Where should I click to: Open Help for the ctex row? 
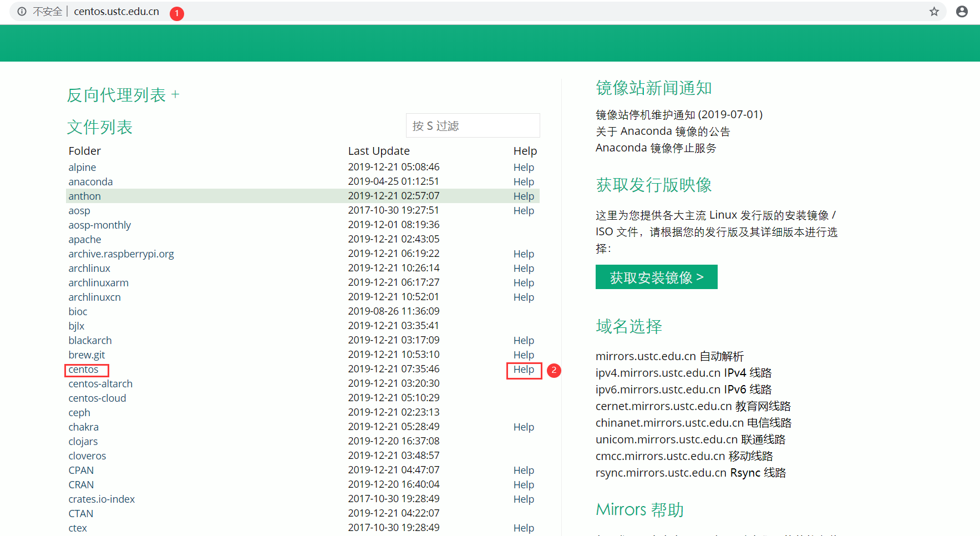524,528
